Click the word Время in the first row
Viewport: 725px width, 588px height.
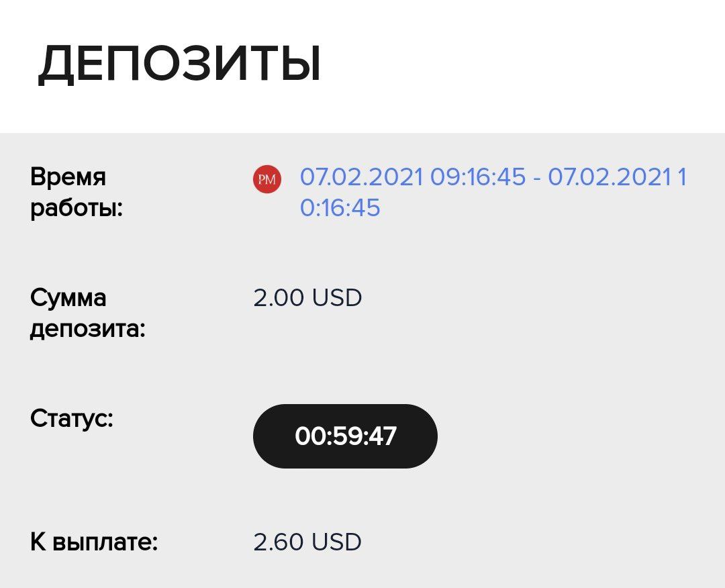point(68,177)
